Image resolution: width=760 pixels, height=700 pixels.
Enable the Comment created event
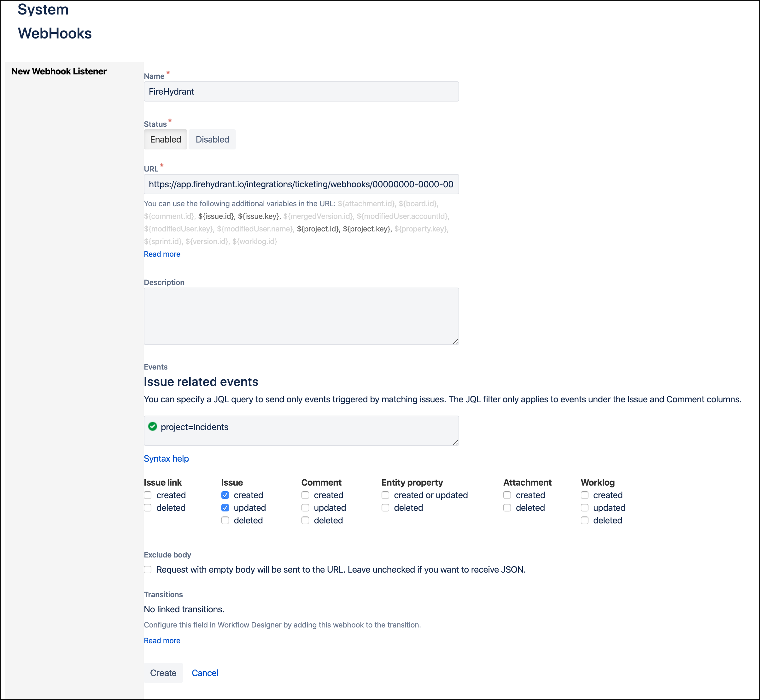coord(305,495)
